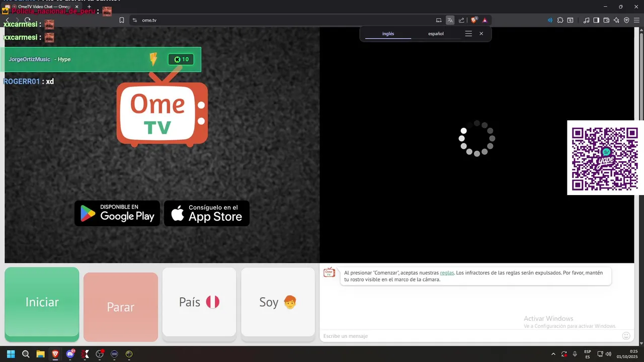Click the blue audio waves icon
This screenshot has width=644, height=362.
pos(550,20)
